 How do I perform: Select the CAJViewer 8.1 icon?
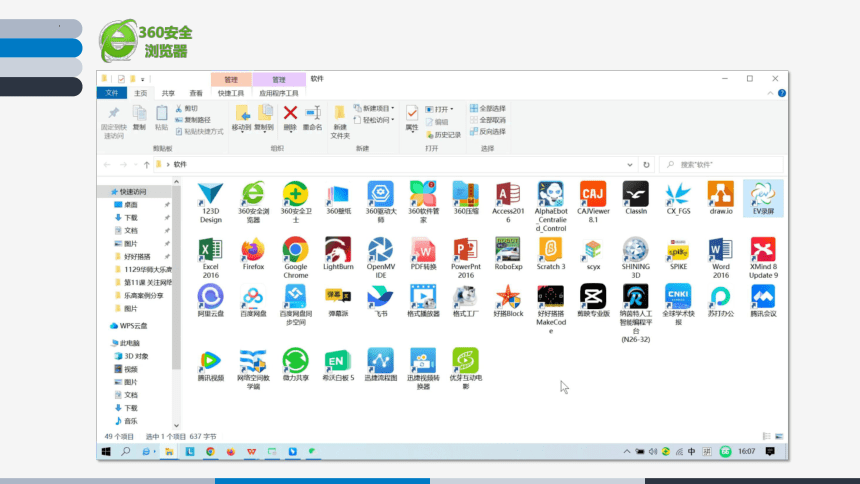pyautogui.click(x=593, y=202)
